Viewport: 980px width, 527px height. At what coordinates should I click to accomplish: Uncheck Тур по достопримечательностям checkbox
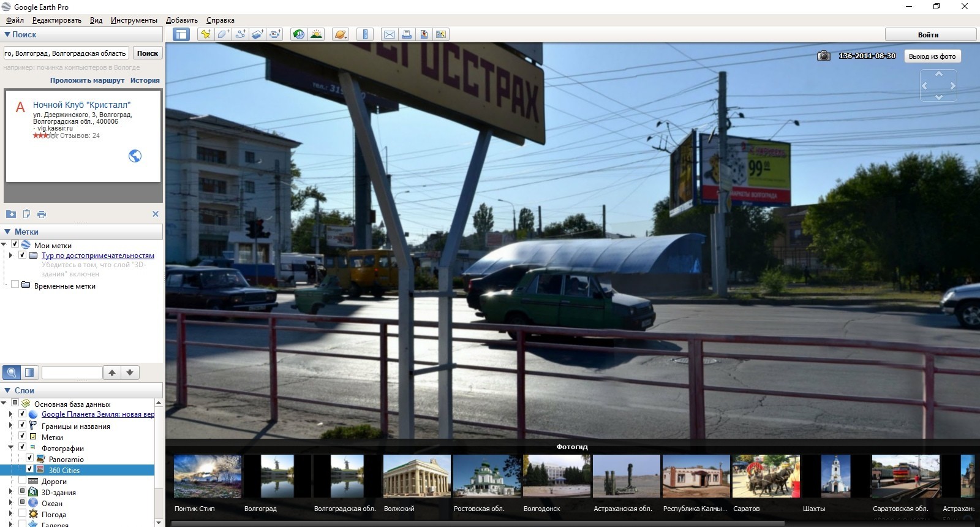[23, 255]
